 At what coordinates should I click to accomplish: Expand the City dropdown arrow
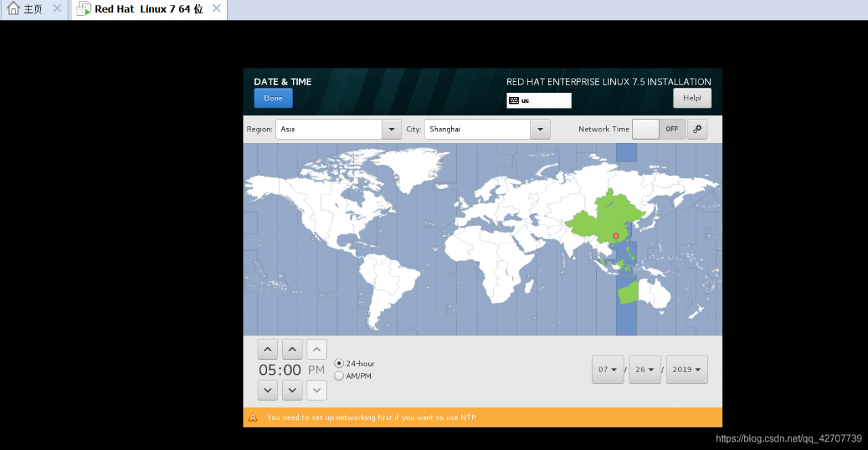point(540,129)
